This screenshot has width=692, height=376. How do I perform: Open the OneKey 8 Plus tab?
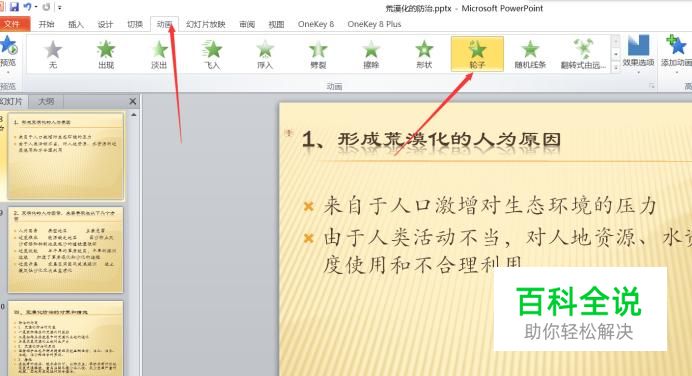pyautogui.click(x=374, y=24)
